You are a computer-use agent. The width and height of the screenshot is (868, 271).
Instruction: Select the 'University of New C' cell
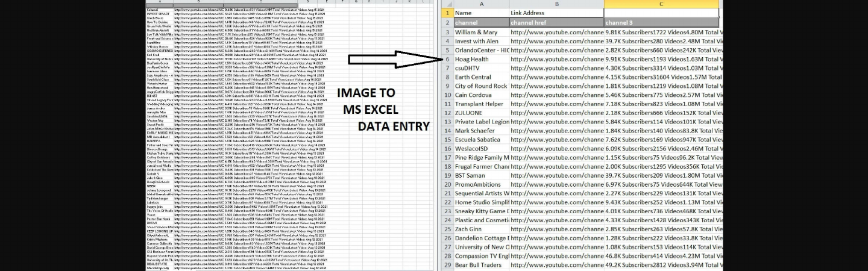pyautogui.click(x=481, y=247)
